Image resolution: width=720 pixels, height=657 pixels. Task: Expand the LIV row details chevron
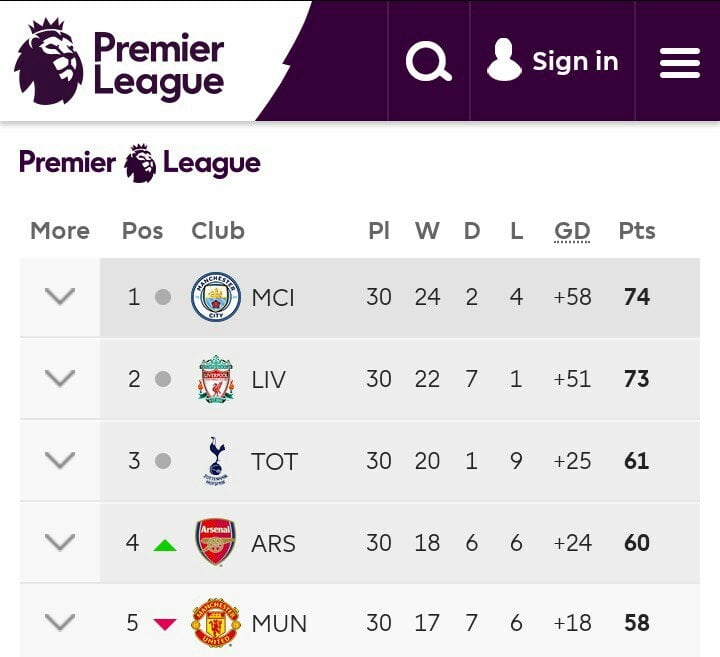60,379
